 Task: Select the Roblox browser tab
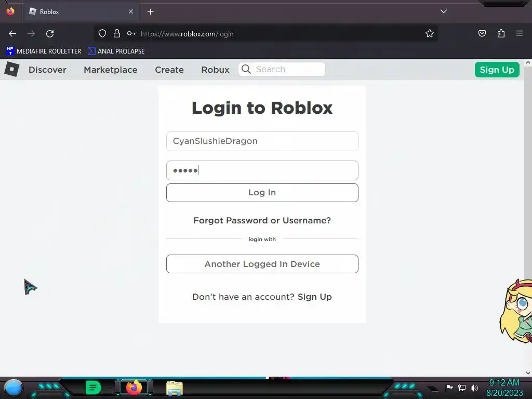(x=80, y=12)
